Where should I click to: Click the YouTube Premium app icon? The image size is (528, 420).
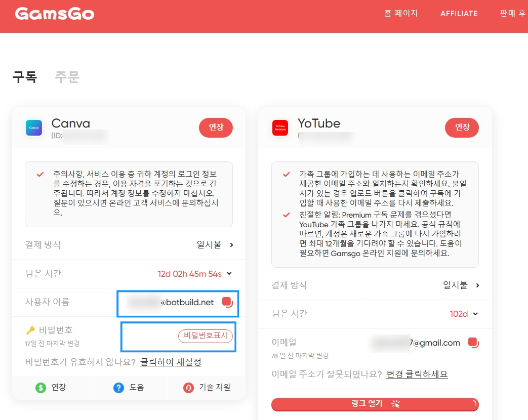point(280,128)
